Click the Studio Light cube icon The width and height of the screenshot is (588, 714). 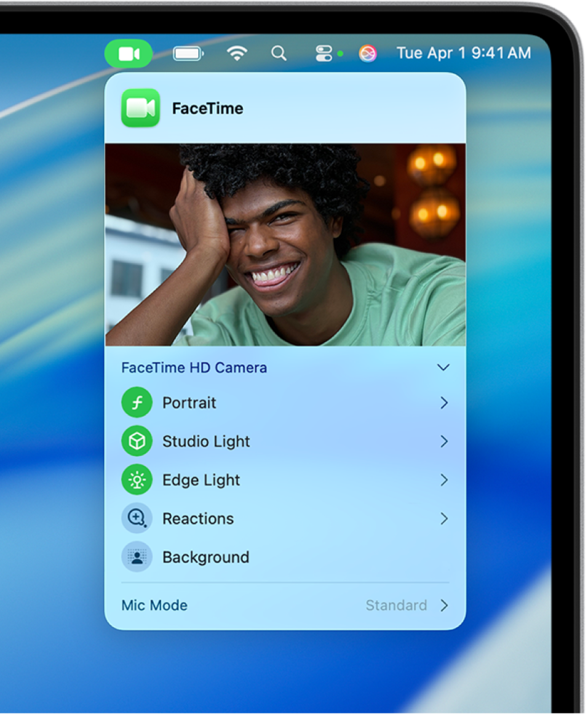coord(137,441)
